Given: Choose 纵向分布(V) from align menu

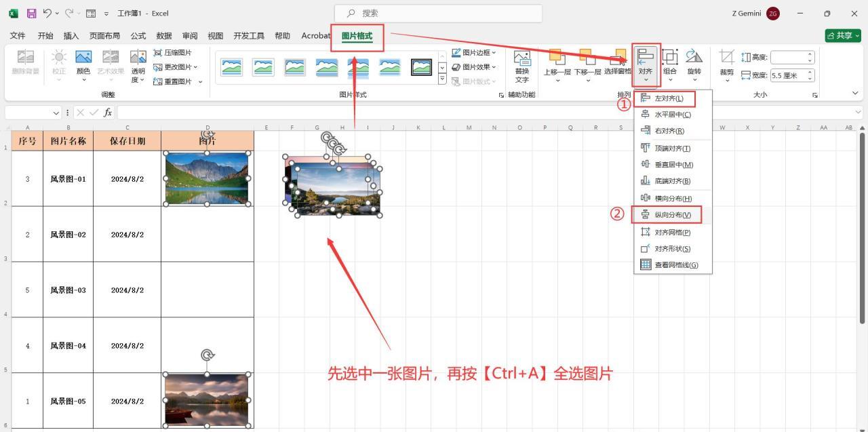Looking at the screenshot, I should click(x=673, y=215).
